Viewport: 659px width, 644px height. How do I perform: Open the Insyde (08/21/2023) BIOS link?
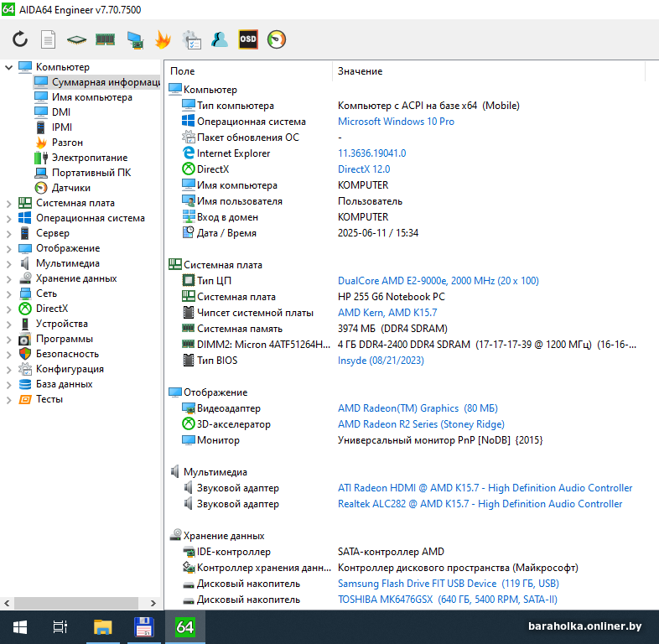coord(381,361)
